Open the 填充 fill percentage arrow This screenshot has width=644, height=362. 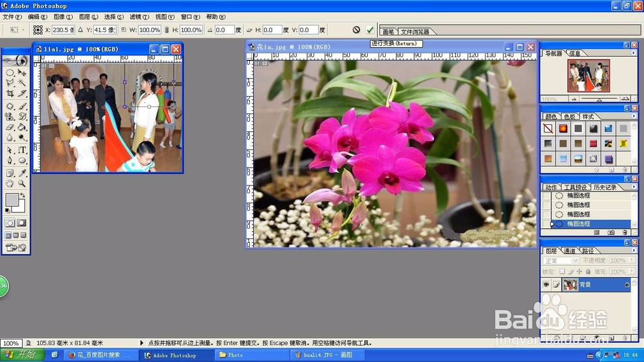pos(632,272)
